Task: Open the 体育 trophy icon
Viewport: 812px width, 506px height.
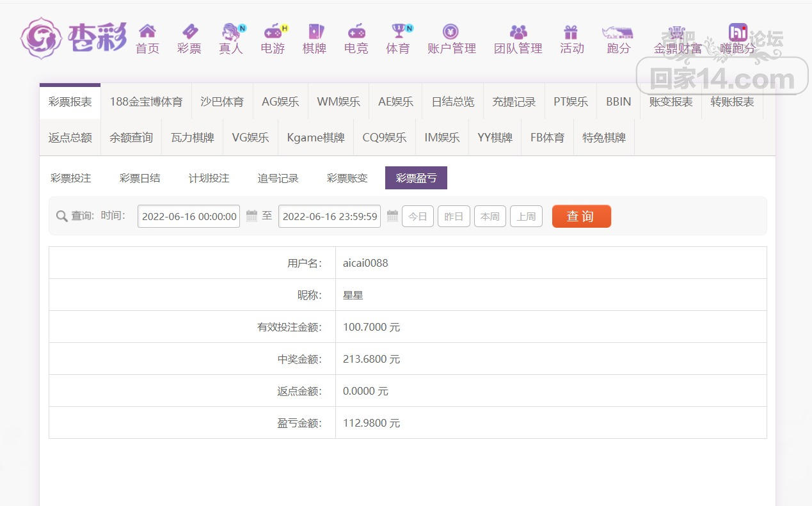Action: point(399,31)
